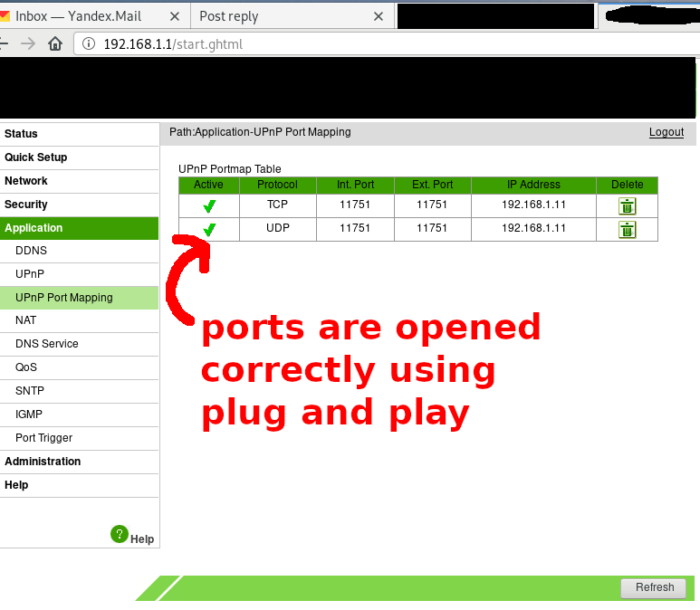
Task: Click IP 192.168.1.11 in TCP row
Action: (x=533, y=205)
